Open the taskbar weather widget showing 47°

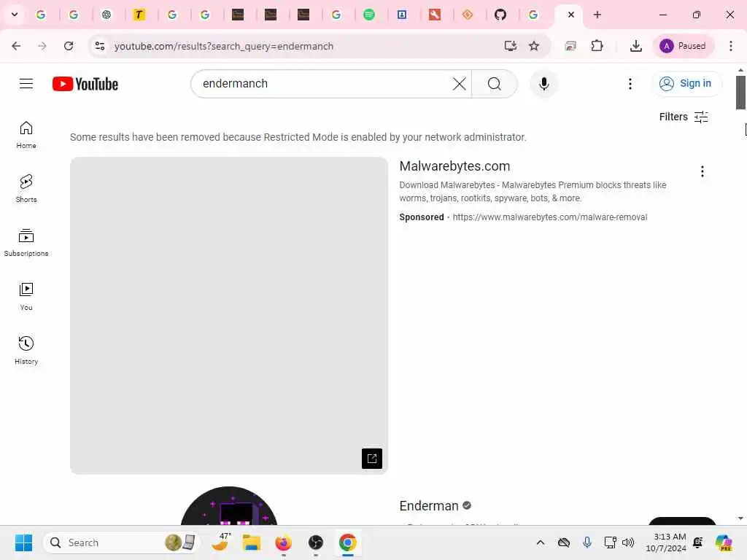coord(220,542)
